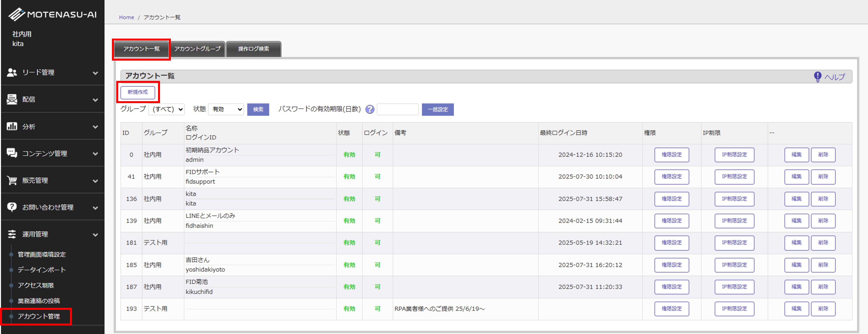Click the 分析 chart icon
868x334 pixels.
[x=12, y=127]
